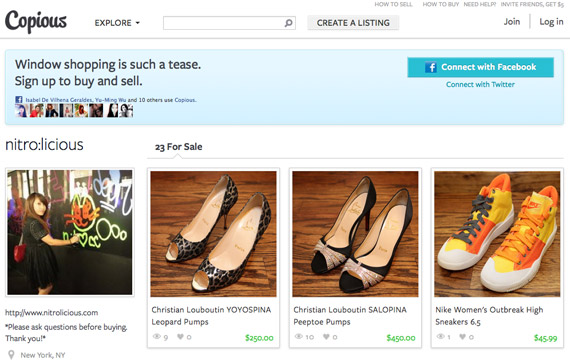Click Connect with Twitter link
The image size is (570, 364).
coord(480,84)
